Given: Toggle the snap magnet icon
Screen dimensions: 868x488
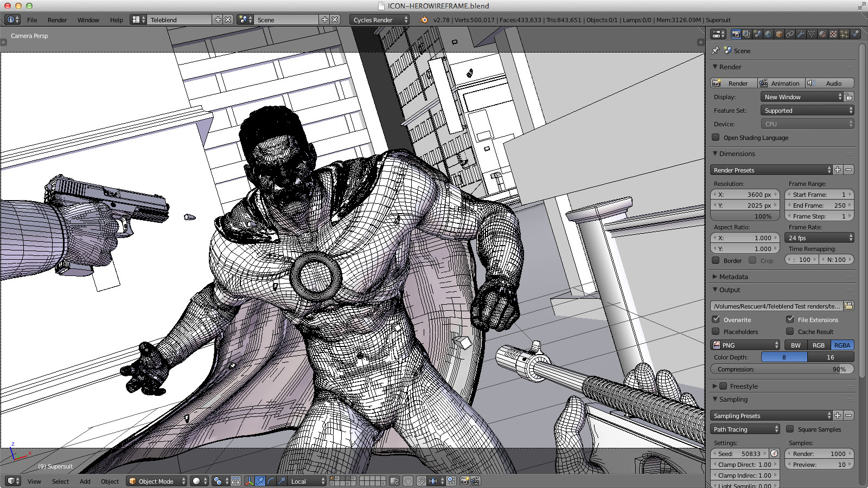Looking at the screenshot, I should pyautogui.click(x=422, y=481).
